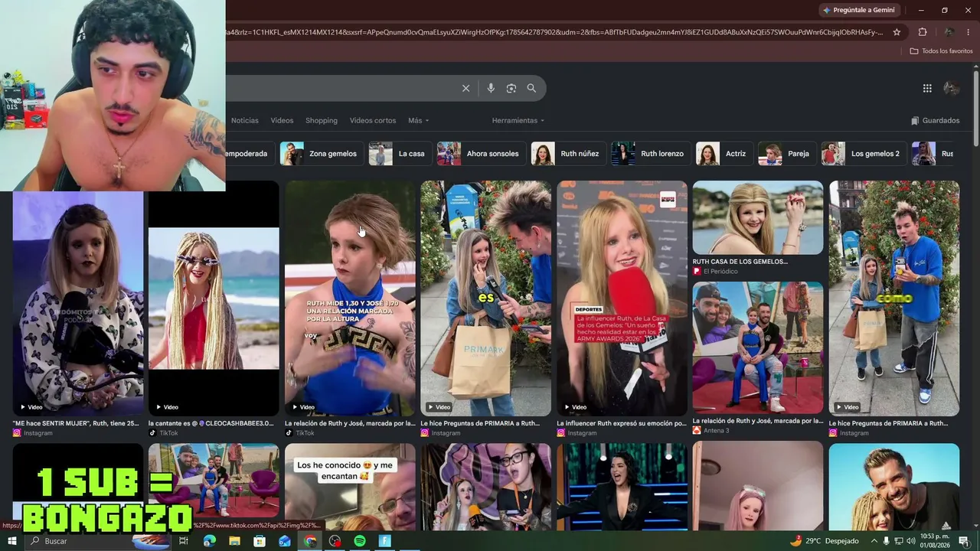Open Google Lens image search
This screenshot has width=980, height=551.
[511, 88]
